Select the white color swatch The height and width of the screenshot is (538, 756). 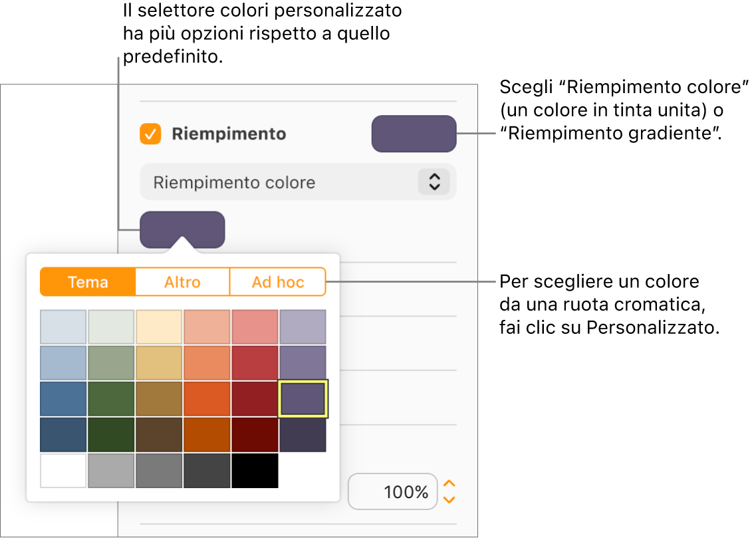[x=63, y=470]
